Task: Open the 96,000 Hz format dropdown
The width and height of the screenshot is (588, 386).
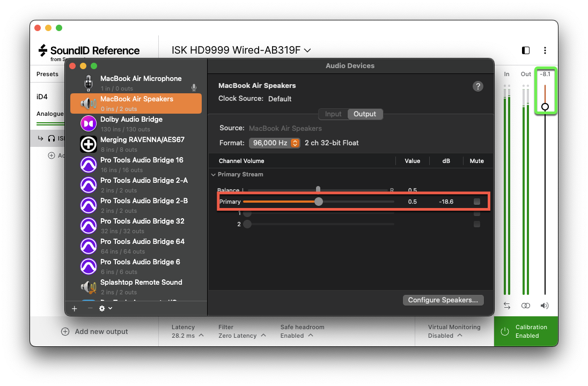Action: [x=275, y=143]
